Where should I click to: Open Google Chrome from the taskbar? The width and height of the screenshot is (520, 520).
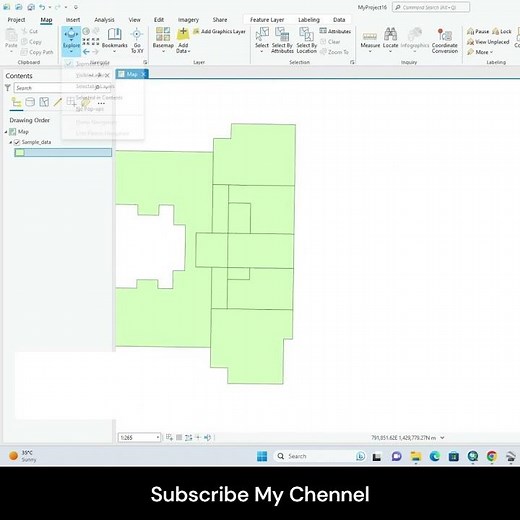[492, 456]
